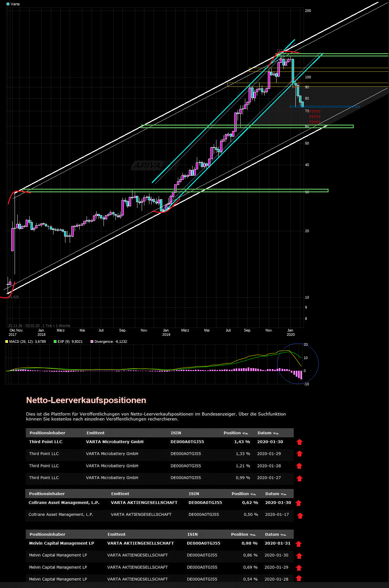Click the yellow MACD legend swatch
Viewport: 389px width, 588px height.
(7, 342)
